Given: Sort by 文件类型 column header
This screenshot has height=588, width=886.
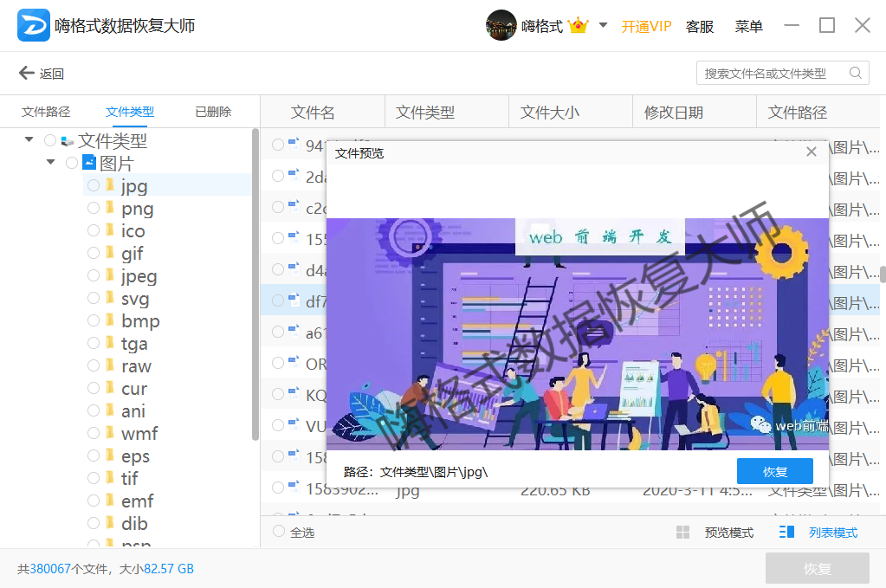Looking at the screenshot, I should (425, 113).
